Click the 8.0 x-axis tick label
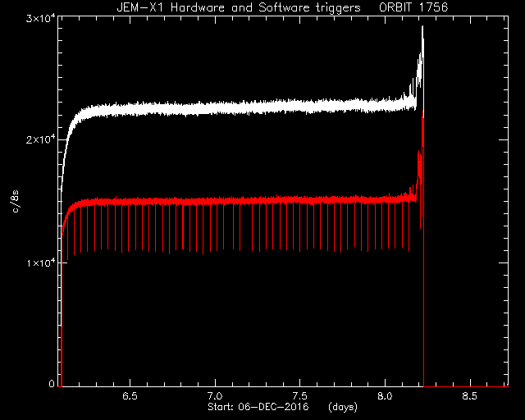The height and width of the screenshot is (420, 525). point(385,396)
